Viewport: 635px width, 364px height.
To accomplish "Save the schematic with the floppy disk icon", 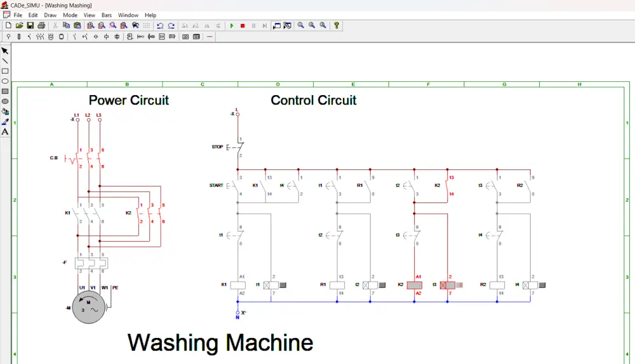I will click(x=30, y=25).
